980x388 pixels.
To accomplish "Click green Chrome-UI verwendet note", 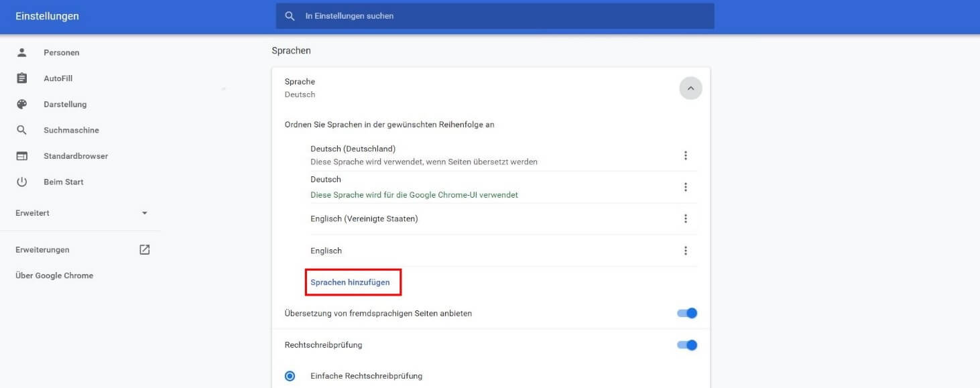I will point(414,195).
